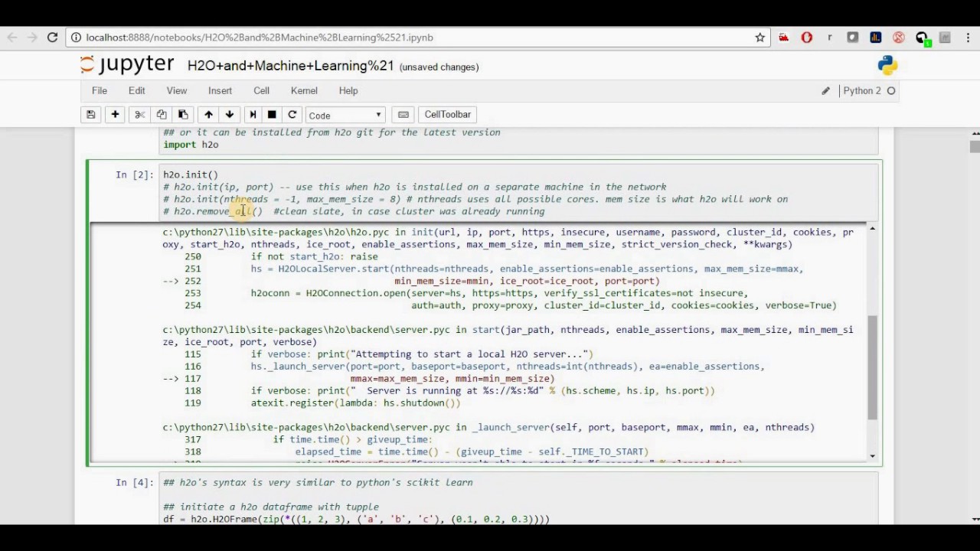Click the browser address bar URL
The width and height of the screenshot is (980, 551).
260,37
